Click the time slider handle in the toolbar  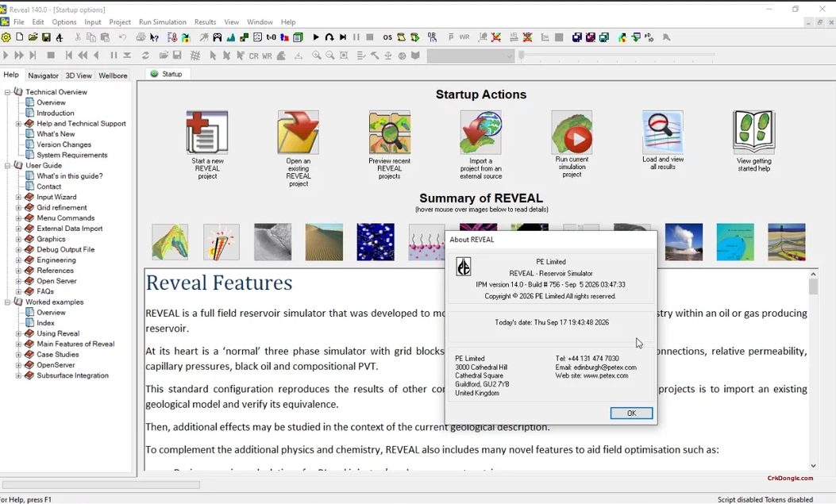[x=522, y=55]
